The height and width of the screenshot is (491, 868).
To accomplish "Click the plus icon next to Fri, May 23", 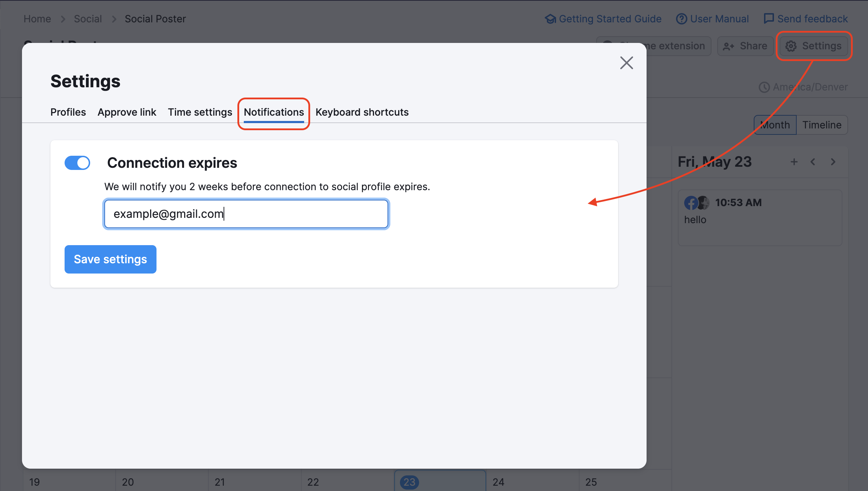I will (x=794, y=162).
